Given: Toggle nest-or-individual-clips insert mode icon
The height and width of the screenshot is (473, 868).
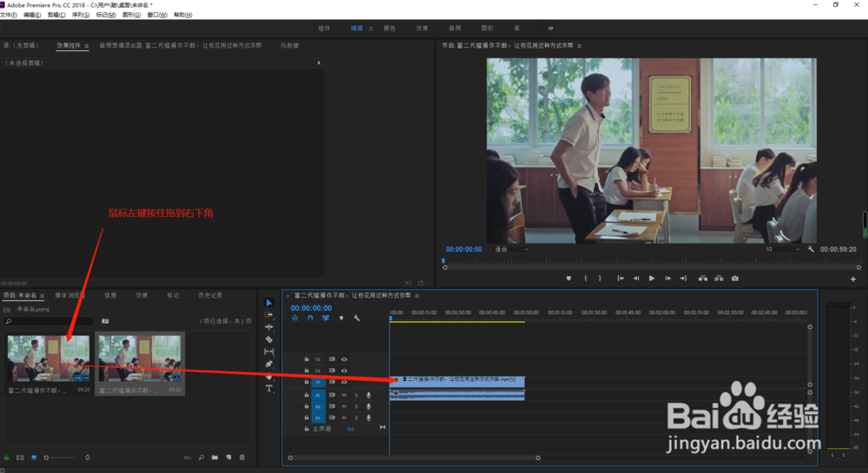Looking at the screenshot, I should (x=295, y=319).
